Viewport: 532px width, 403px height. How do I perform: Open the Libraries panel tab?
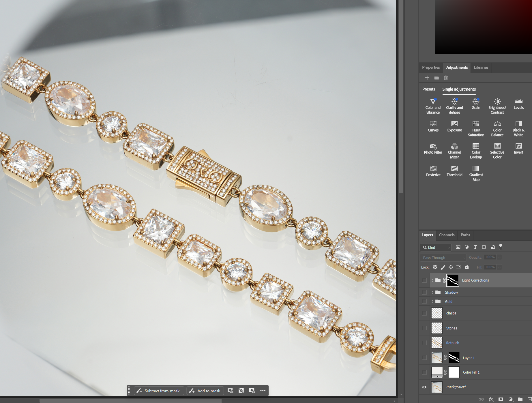point(481,68)
